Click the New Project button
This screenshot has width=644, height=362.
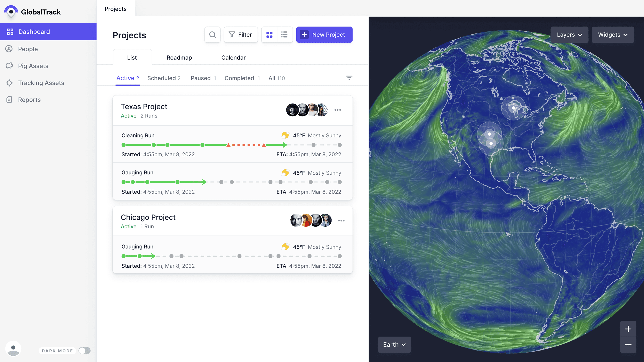click(324, 34)
